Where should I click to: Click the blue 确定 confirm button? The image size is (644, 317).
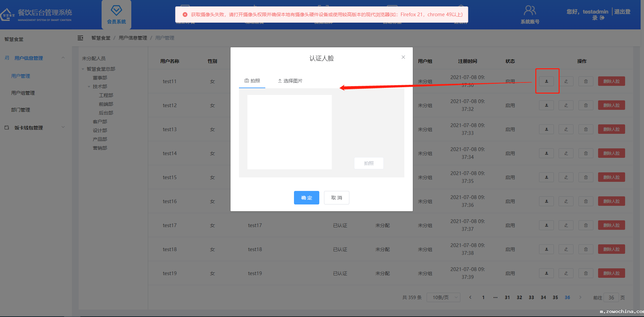[306, 198]
